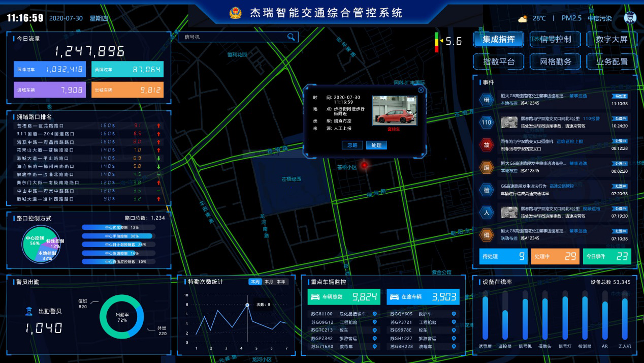Open the 指数平台 module

[499, 62]
